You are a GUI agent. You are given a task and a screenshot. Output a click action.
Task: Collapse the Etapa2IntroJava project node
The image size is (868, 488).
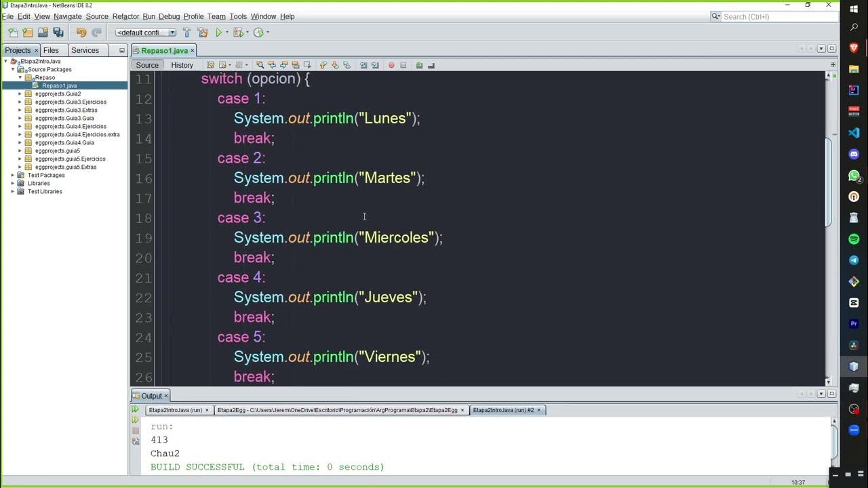click(5, 61)
